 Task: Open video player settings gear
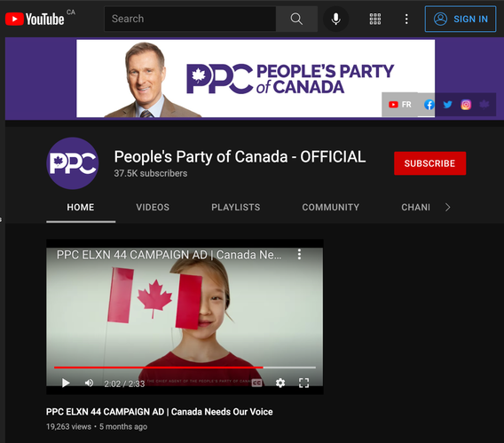[x=280, y=383]
